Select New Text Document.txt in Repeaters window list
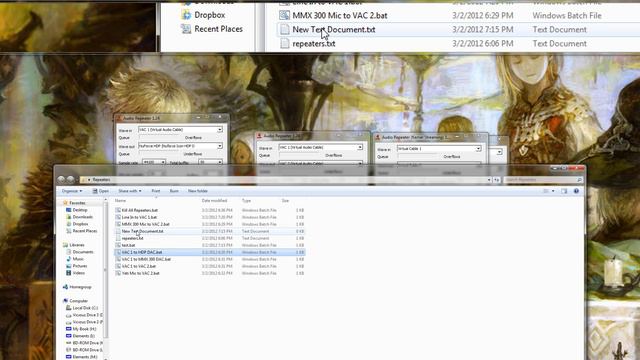640x360 pixels. 209,231
